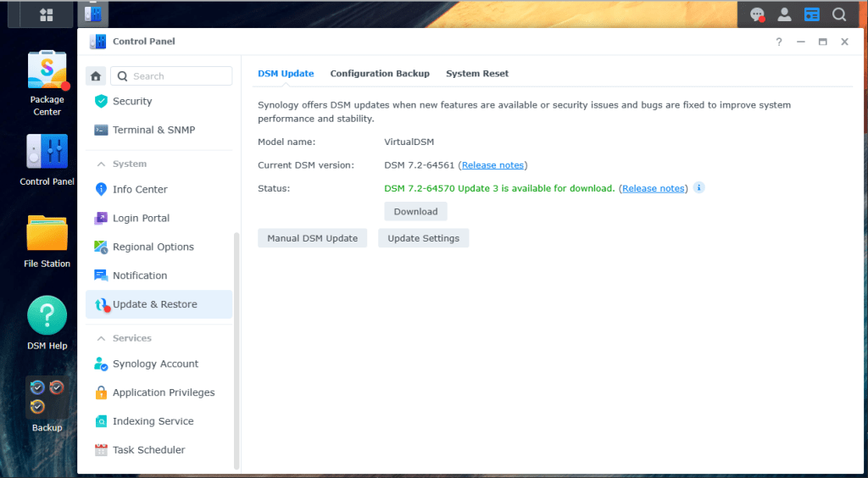Go to Control Panel home icon
Image resolution: width=868 pixels, height=478 pixels.
pos(96,75)
